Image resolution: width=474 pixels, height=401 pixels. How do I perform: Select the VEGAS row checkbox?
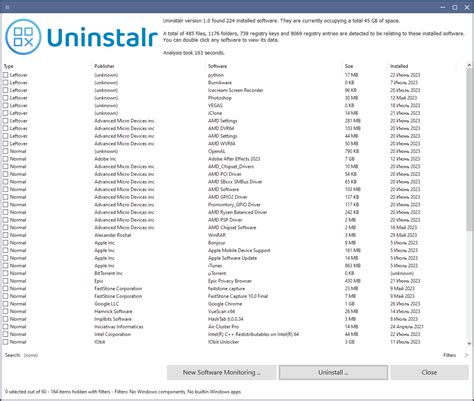point(6,105)
